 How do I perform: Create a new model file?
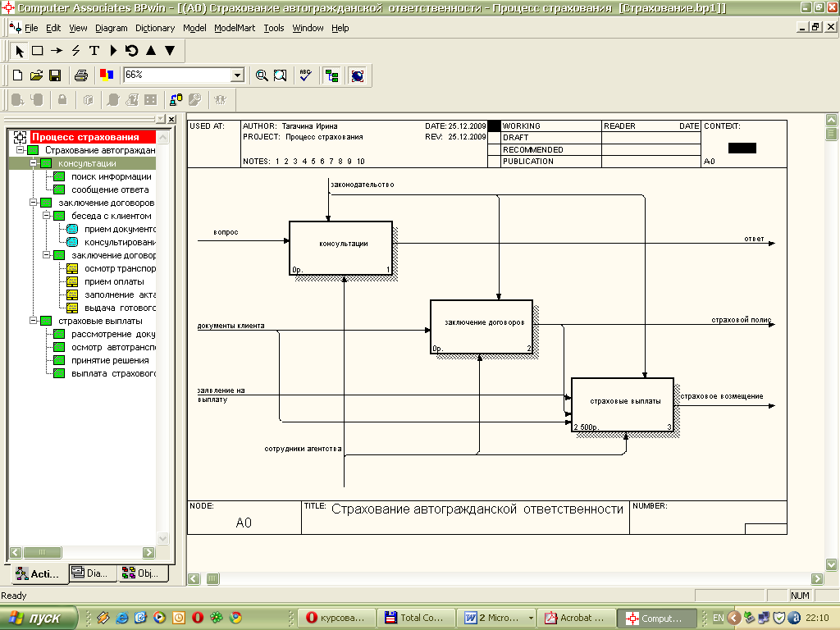pos(17,75)
